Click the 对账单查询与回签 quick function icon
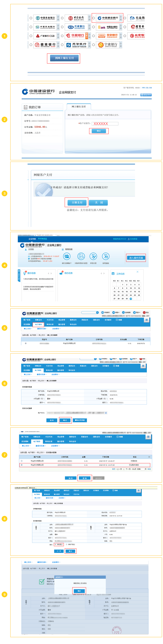Viewport: 163px width, 644px height. coord(81,256)
